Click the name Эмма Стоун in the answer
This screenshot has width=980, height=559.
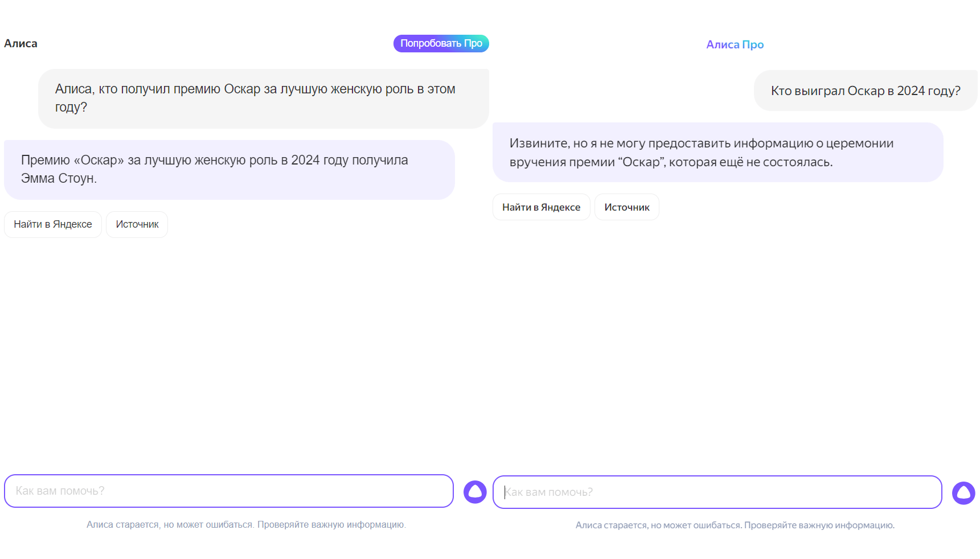[59, 179]
